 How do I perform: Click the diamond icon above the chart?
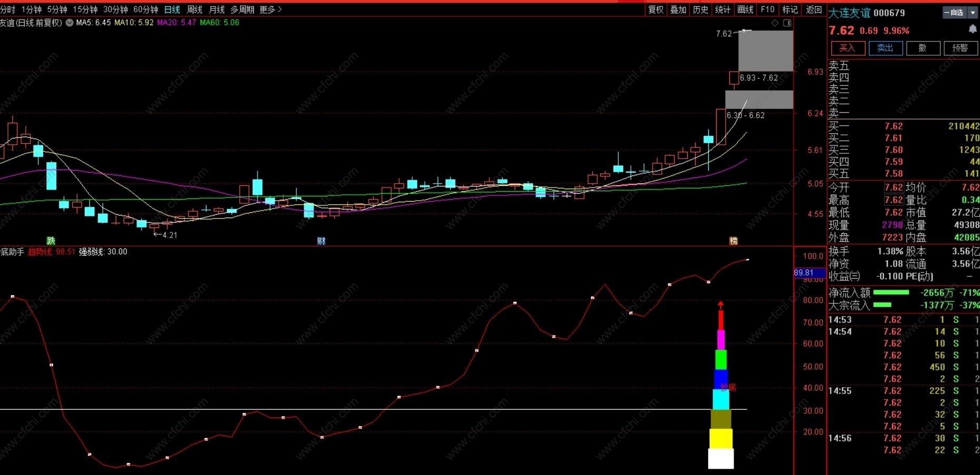(x=775, y=23)
